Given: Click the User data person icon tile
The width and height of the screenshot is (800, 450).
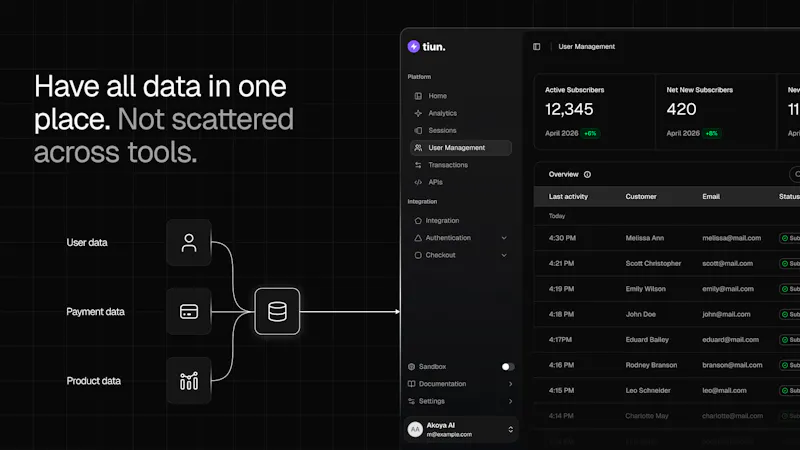Looking at the screenshot, I should coord(189,242).
